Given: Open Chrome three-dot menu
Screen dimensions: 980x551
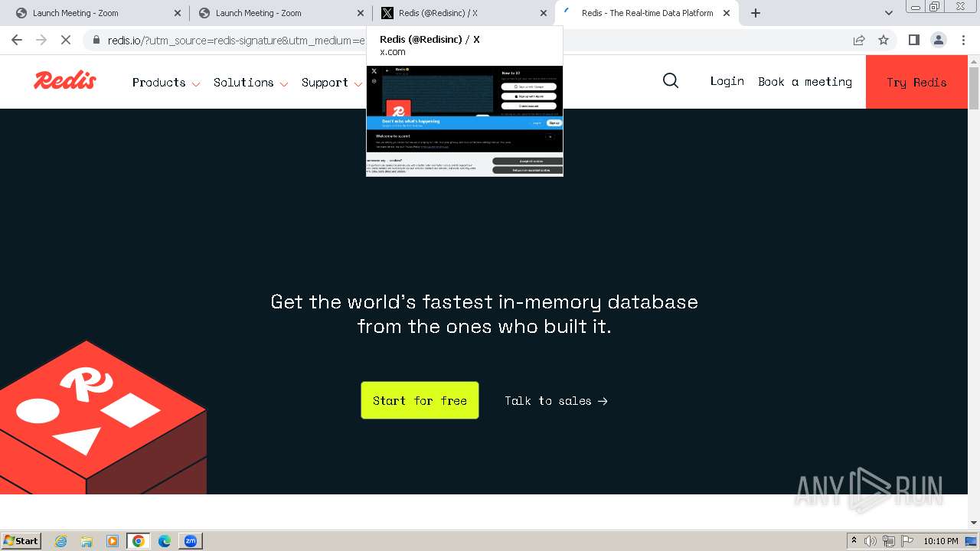Looking at the screenshot, I should click(963, 40).
